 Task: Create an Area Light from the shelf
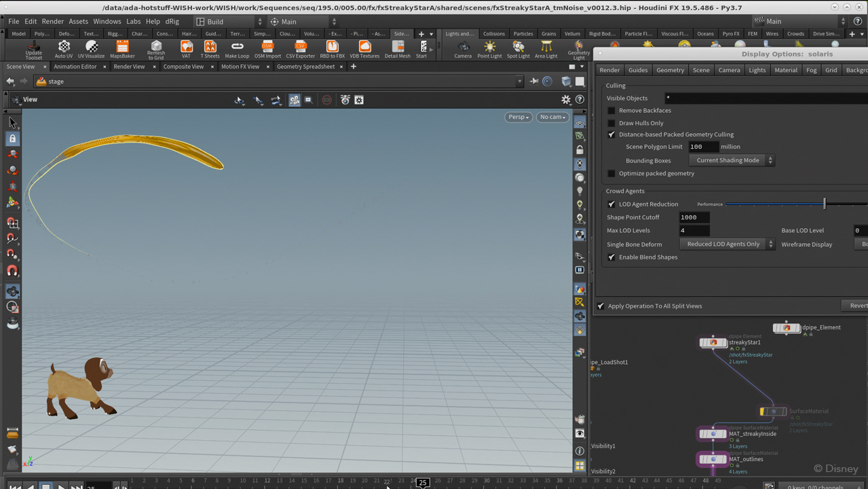pos(546,50)
